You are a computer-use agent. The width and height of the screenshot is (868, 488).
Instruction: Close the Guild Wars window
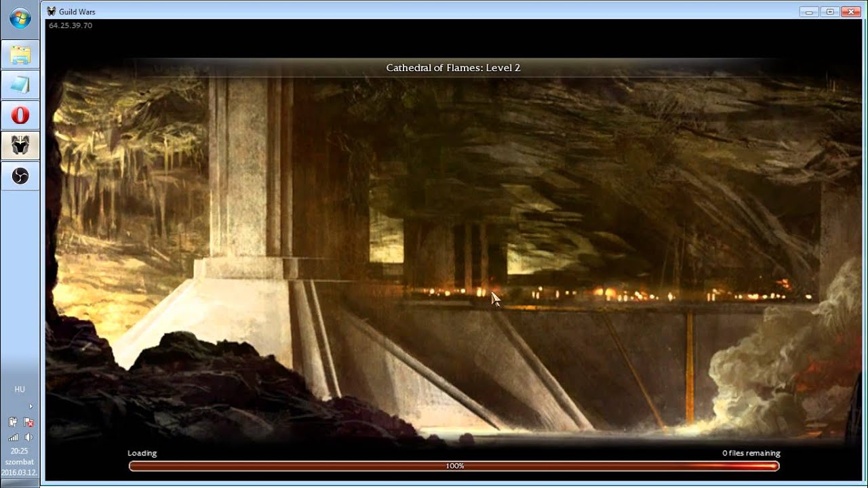point(850,12)
